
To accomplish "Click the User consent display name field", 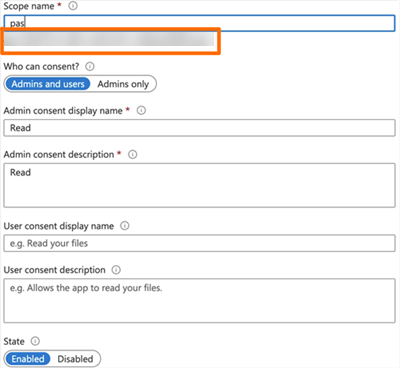I will 199,243.
